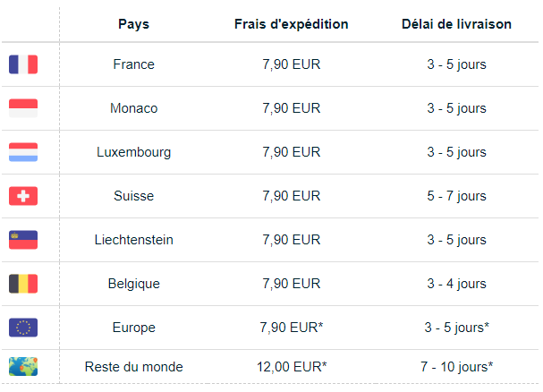Select the Reste du monde label
Screen dimensions: 543x392
pyautogui.click(x=133, y=367)
